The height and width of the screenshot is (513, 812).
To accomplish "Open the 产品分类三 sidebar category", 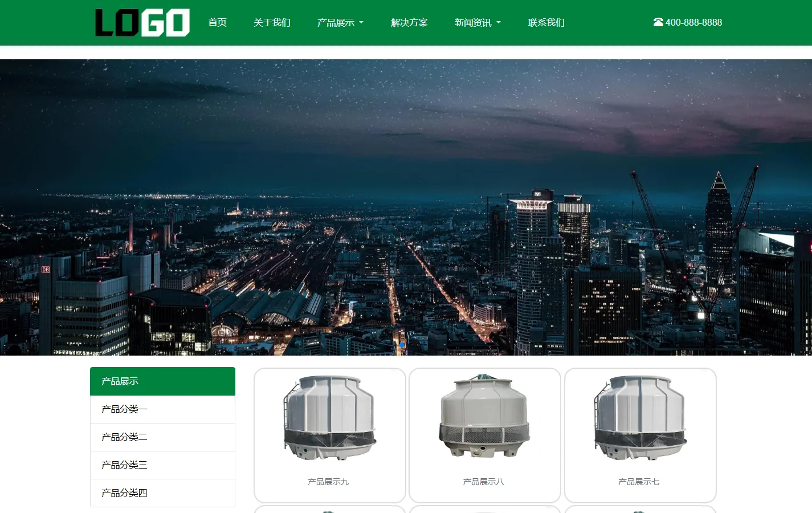I will [x=162, y=465].
